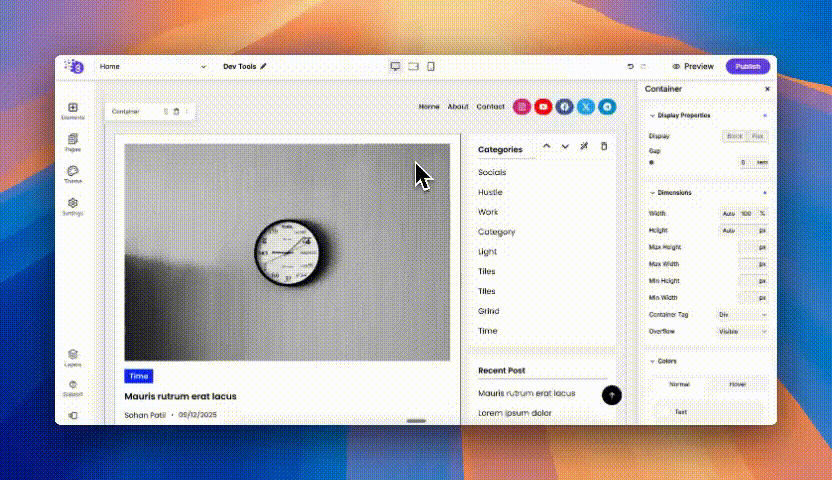Image resolution: width=832 pixels, height=480 pixels.
Task: Click the Instagram social icon
Action: click(x=522, y=107)
